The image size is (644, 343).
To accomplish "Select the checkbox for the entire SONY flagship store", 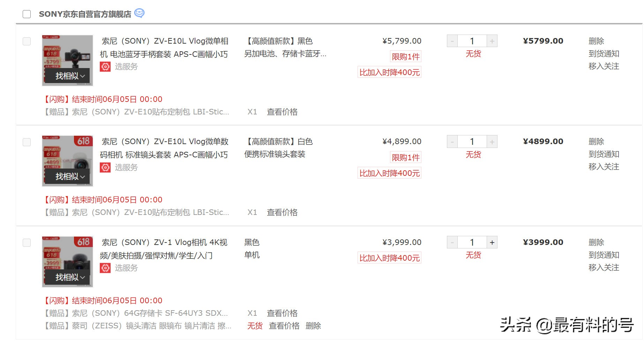I will pos(27,14).
